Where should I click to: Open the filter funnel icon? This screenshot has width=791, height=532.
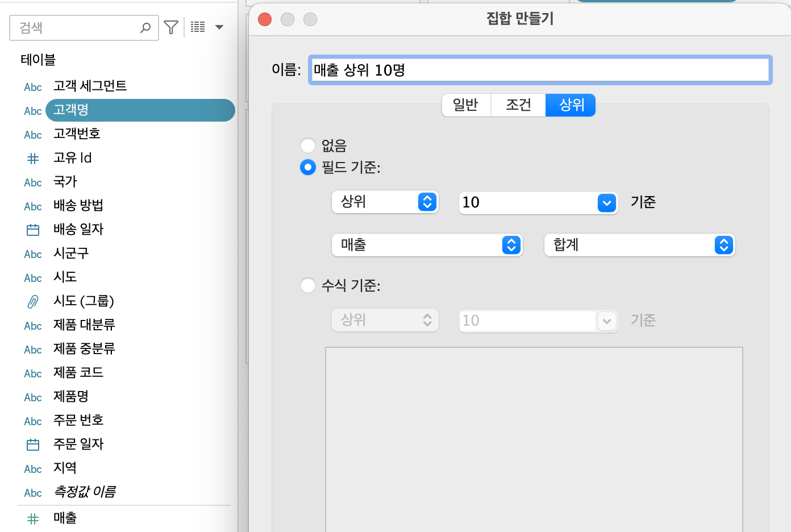(x=171, y=27)
